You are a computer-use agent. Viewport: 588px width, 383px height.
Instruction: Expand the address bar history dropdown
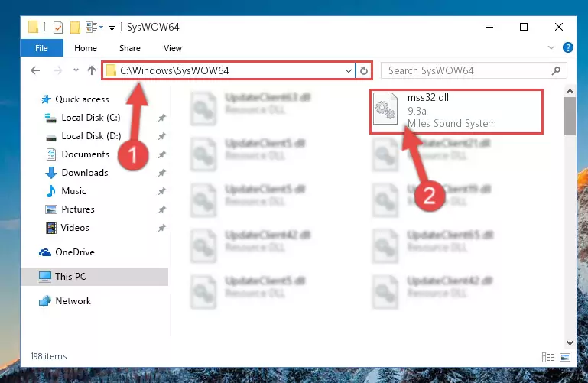point(349,70)
